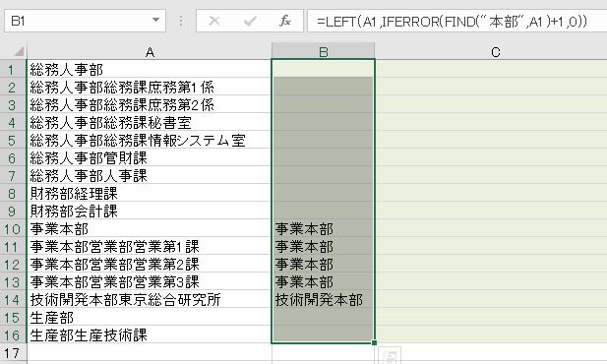Click cell A15 with 生産部
The height and width of the screenshot is (364, 607).
(150, 318)
